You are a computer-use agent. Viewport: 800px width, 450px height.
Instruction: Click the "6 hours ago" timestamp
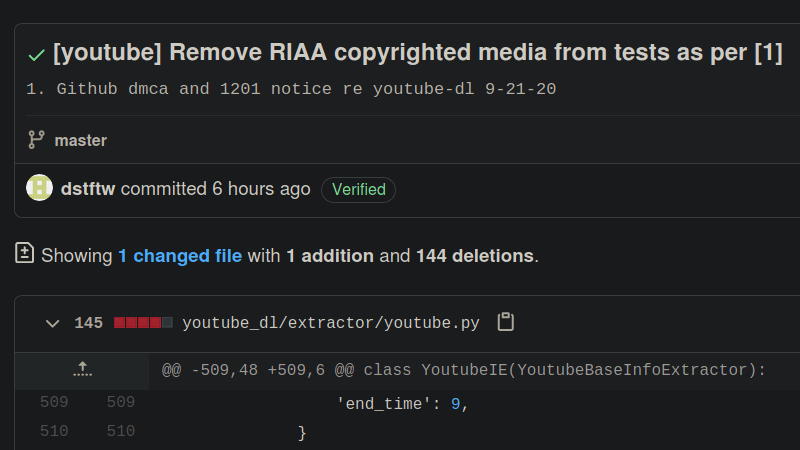click(x=261, y=189)
